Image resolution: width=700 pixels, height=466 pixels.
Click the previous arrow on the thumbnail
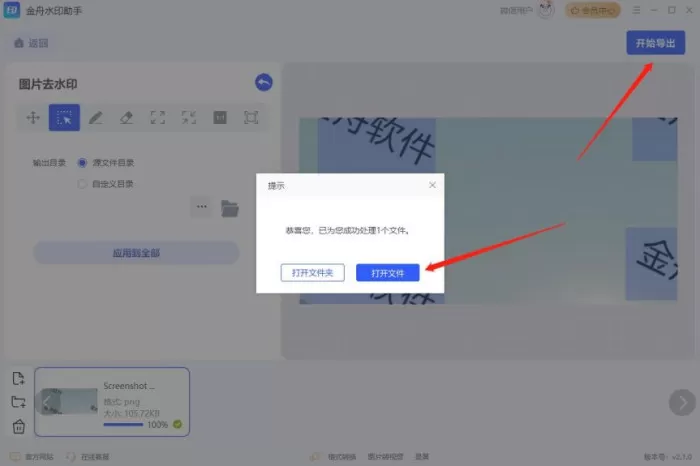click(46, 402)
